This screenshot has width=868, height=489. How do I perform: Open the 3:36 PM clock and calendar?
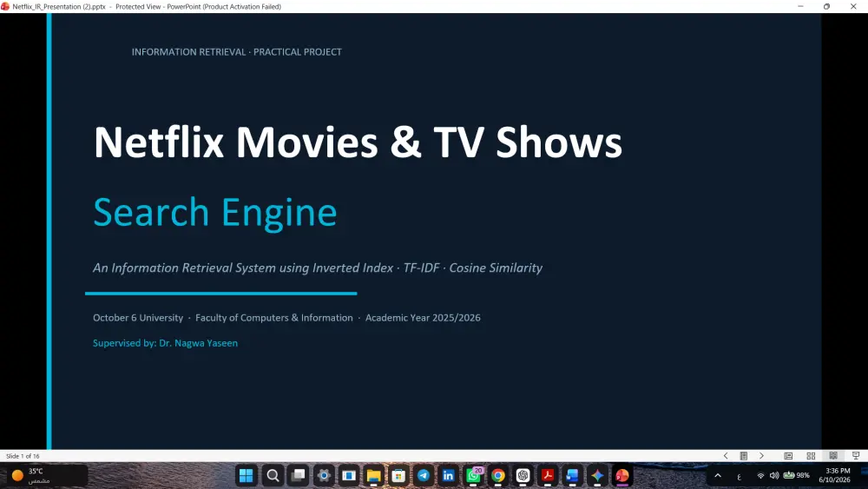[835, 475]
